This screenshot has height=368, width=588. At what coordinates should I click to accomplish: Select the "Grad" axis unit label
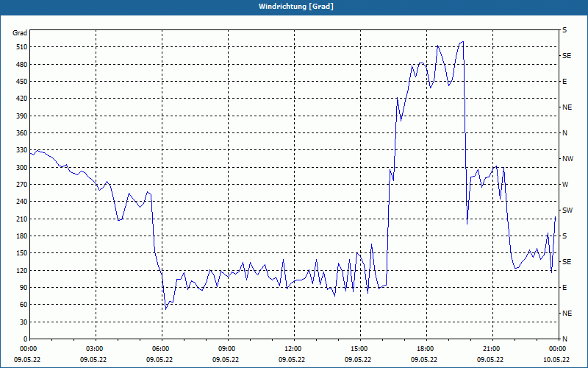[20, 33]
